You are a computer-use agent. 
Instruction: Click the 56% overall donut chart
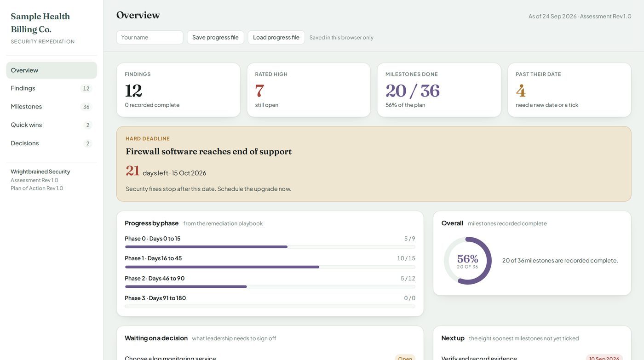pos(468,261)
